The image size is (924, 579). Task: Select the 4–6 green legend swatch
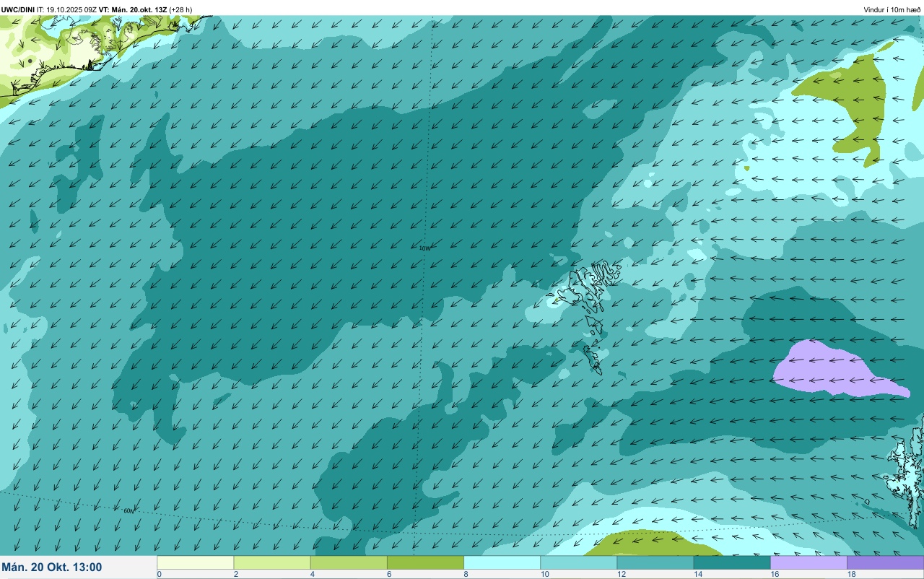(349, 562)
